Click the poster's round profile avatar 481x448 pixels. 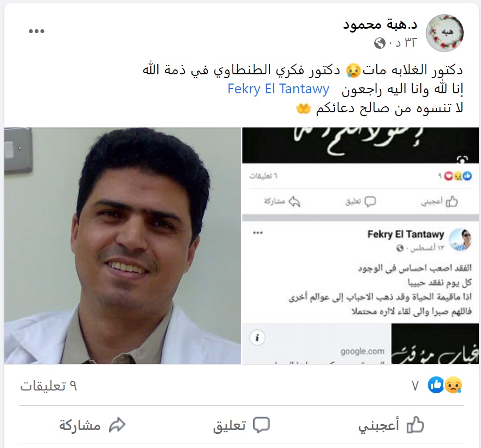click(x=445, y=33)
